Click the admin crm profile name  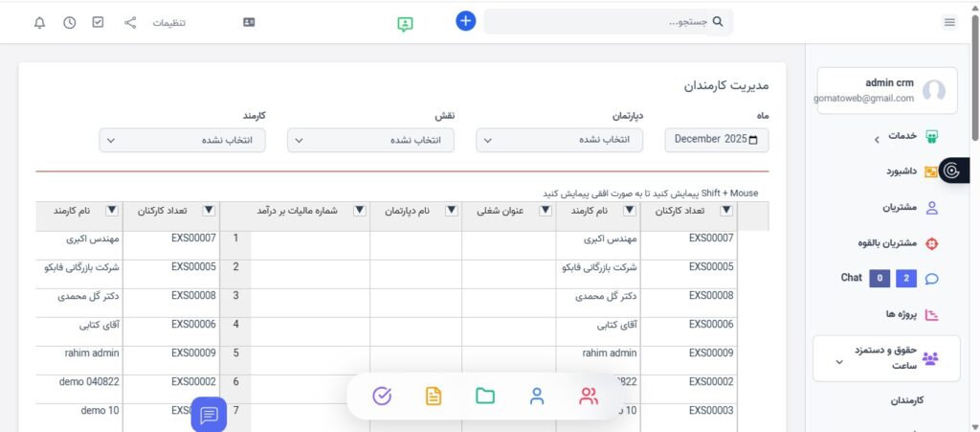pos(889,82)
